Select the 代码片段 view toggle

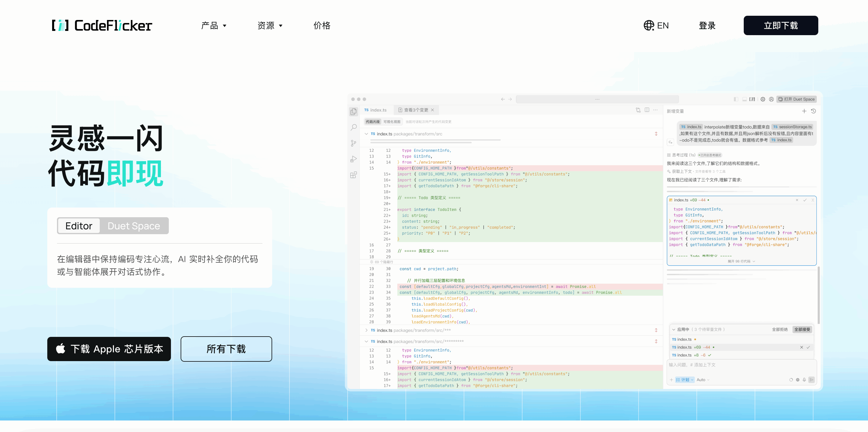(373, 121)
